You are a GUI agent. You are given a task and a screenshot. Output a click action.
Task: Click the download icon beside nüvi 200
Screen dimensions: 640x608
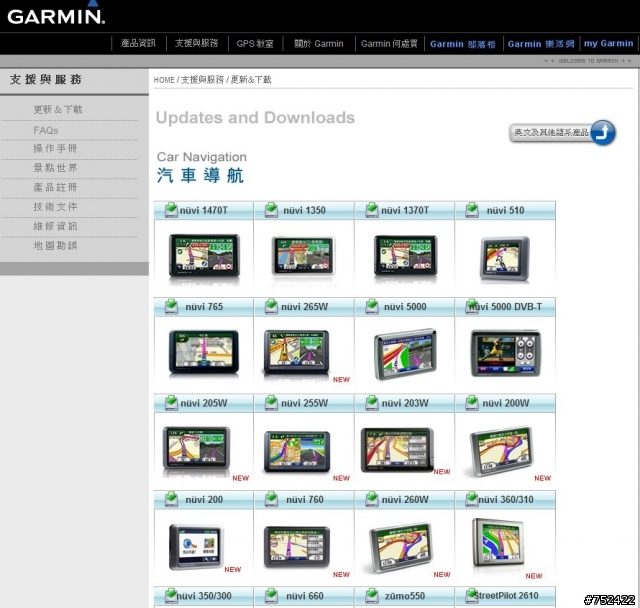point(171,499)
